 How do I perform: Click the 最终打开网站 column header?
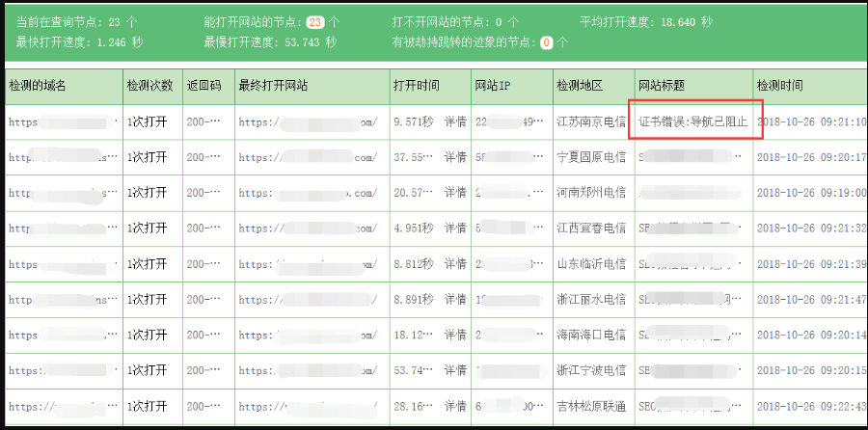[x=273, y=86]
